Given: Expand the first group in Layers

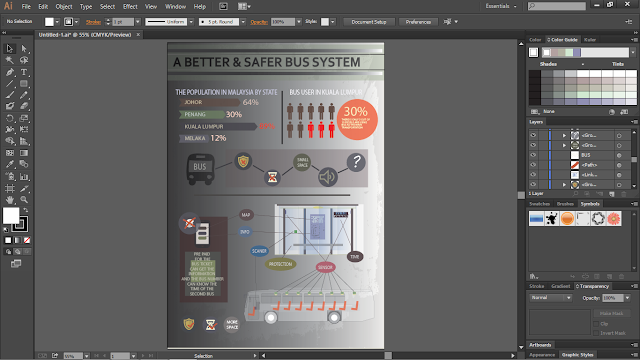Looking at the screenshot, I should pos(564,135).
